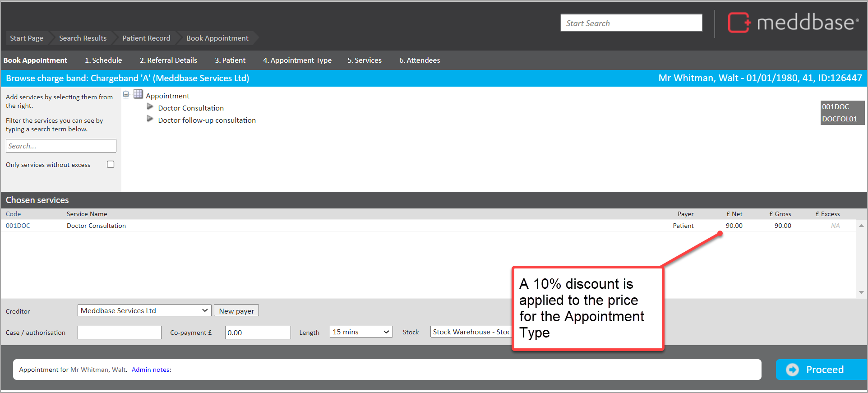This screenshot has height=393, width=868.
Task: Go to the Start Page breadcrumb
Action: pos(27,38)
